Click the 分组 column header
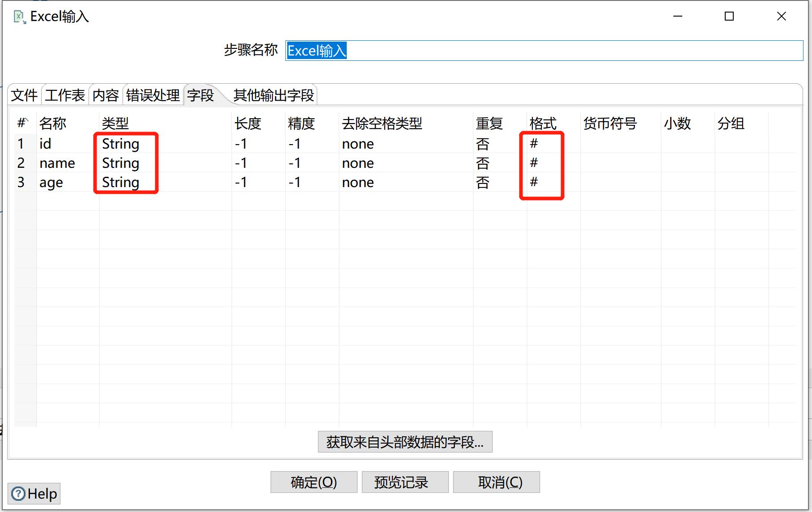This screenshot has height=512, width=812. point(741,123)
